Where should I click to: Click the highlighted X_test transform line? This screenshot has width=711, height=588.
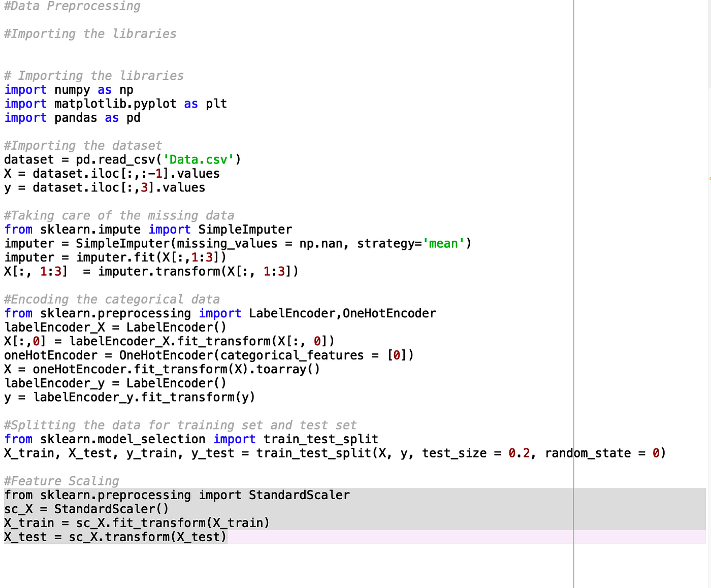tap(114, 537)
